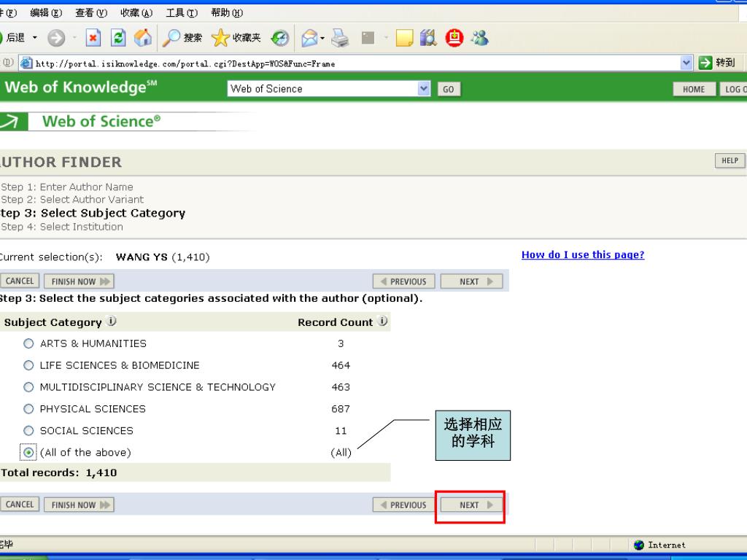The width and height of the screenshot is (747, 560).
Task: Expand the address bar URL dropdown
Action: (686, 63)
